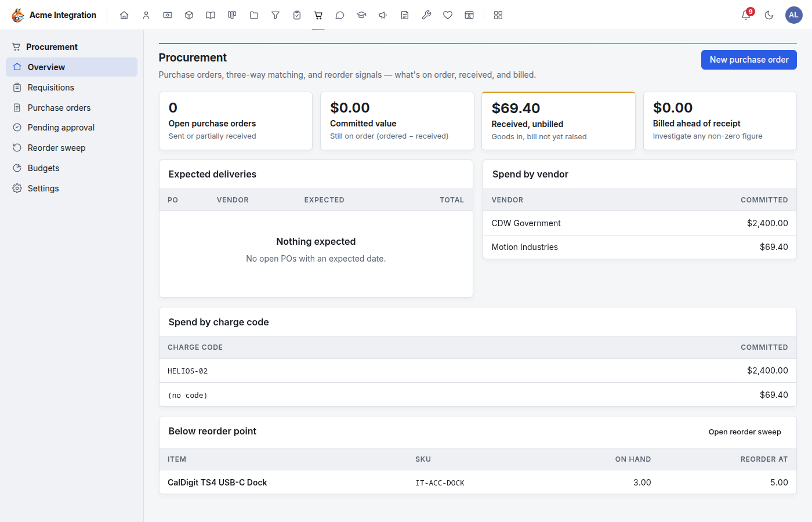Click the Open purchase orders card
This screenshot has width=812, height=522.
[235, 121]
